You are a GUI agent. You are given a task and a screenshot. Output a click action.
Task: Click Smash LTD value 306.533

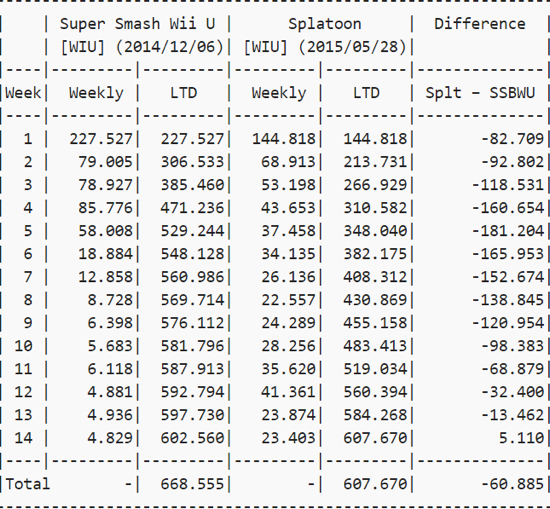click(192, 162)
